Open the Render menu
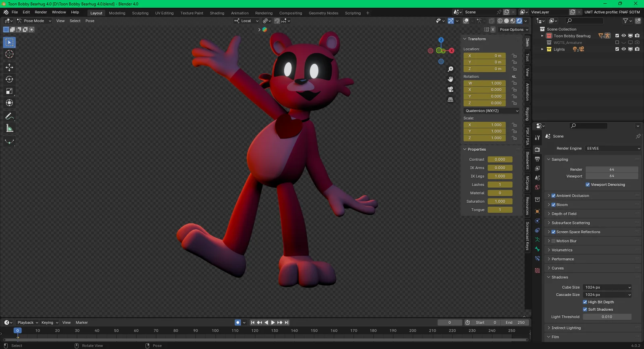 pos(41,12)
